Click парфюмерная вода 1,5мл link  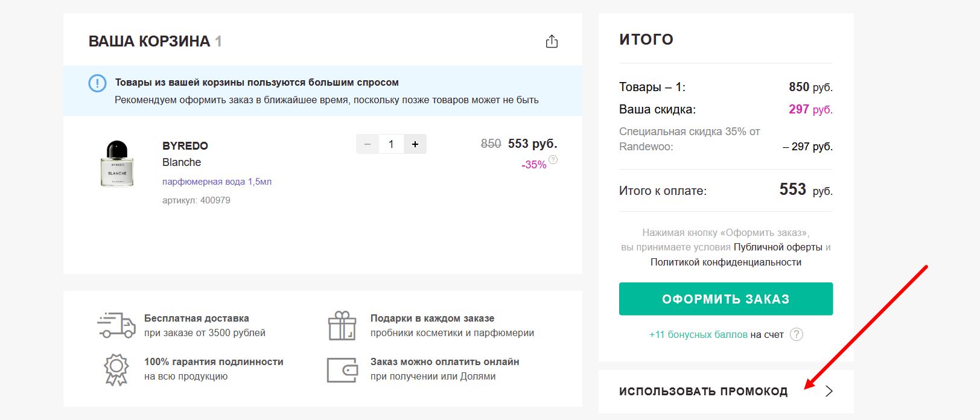217,182
